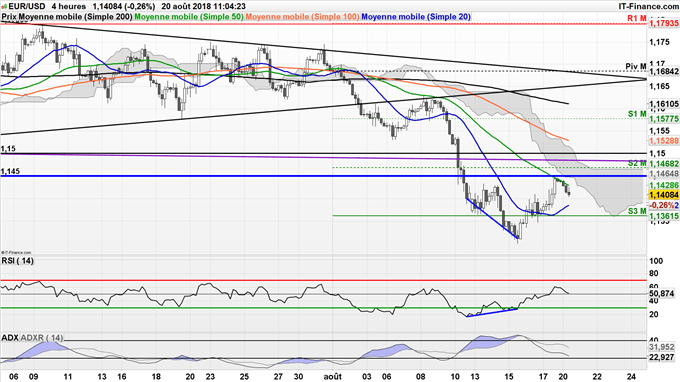Click the 1,175 price axis value
Viewport: 680px width, 382px height.
[659, 42]
